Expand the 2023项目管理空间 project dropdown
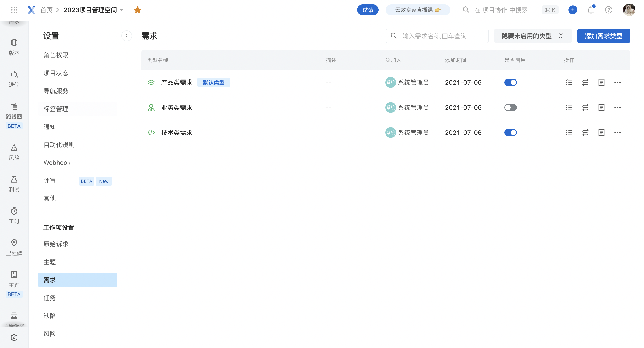 [122, 10]
